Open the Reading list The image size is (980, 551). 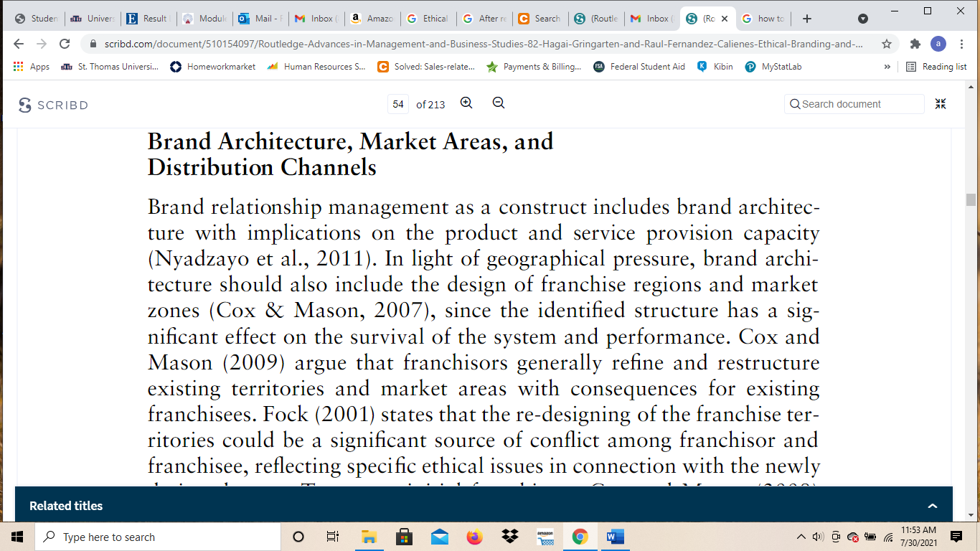[x=936, y=67]
